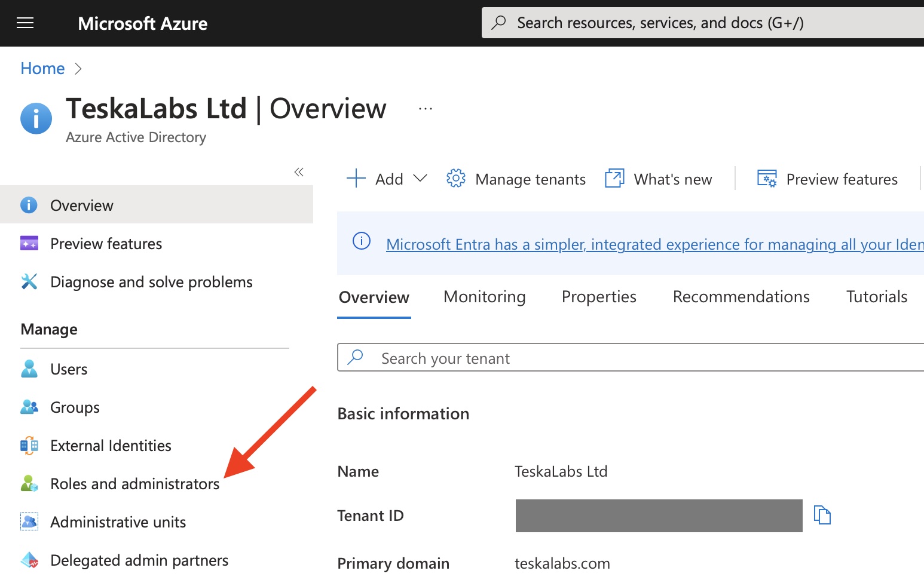Switch to the Overview tab
This screenshot has height=583, width=924.
tap(374, 297)
